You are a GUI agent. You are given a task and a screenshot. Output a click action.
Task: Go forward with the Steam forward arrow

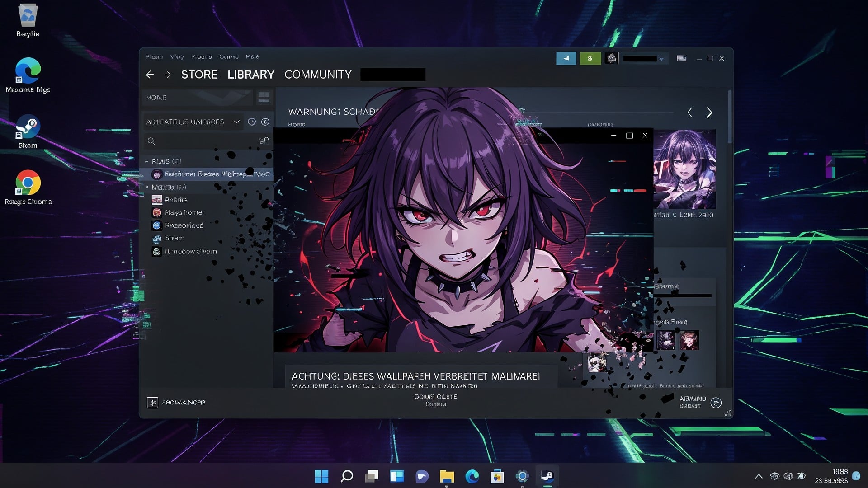[x=168, y=75]
